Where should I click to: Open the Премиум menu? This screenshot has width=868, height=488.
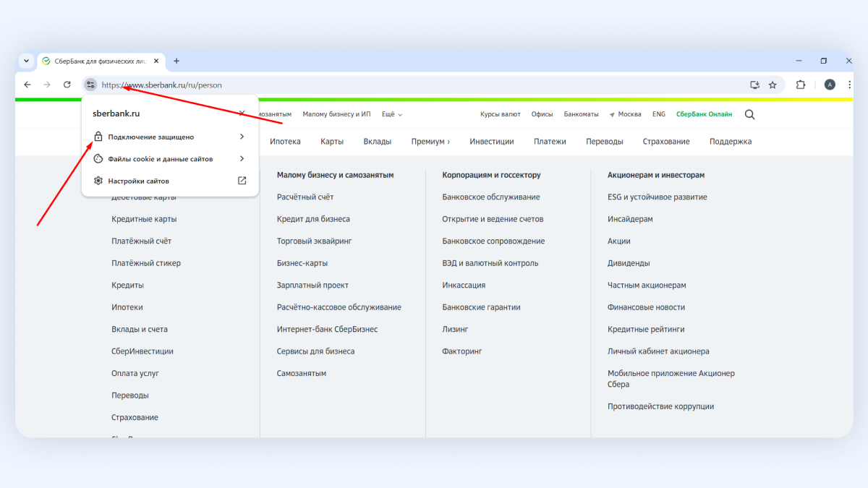coord(430,142)
